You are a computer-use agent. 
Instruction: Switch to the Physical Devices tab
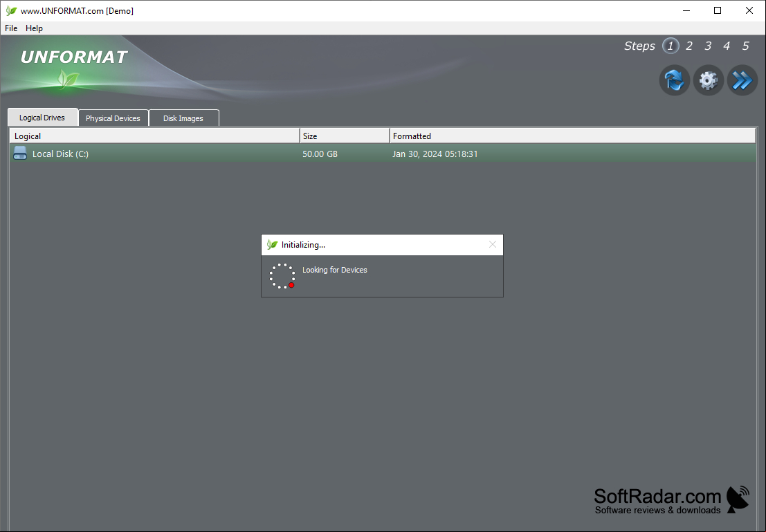tap(113, 118)
